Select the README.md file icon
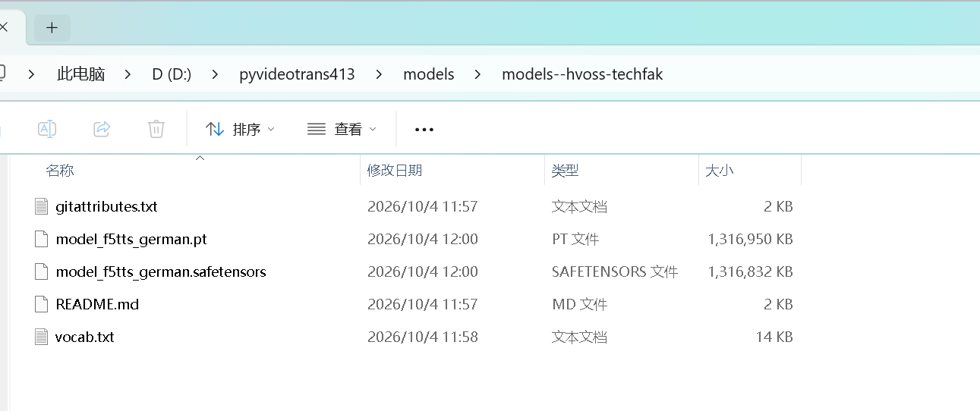The width and height of the screenshot is (980, 411). point(41,304)
